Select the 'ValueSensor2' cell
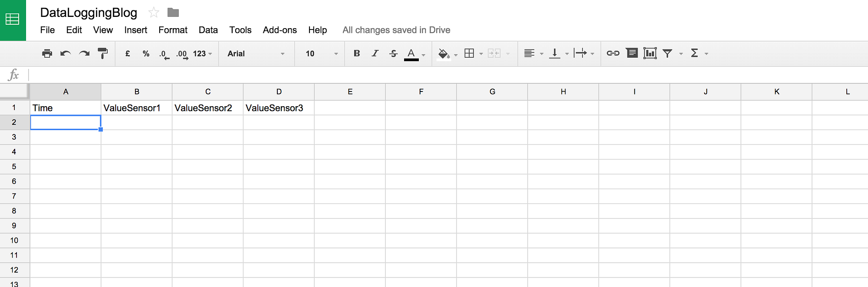868x287 pixels. 208,108
